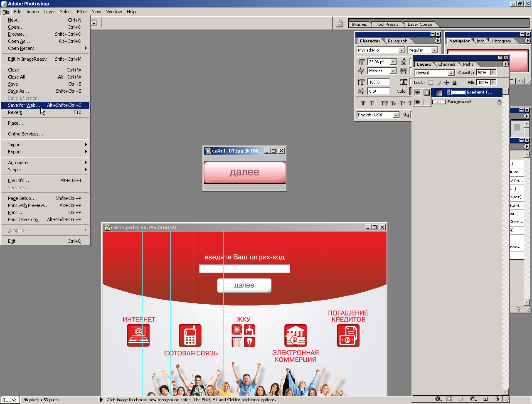Click the anti-aliasing icon in Character panel
Image resolution: width=532 pixels, height=404 pixels.
point(406,115)
